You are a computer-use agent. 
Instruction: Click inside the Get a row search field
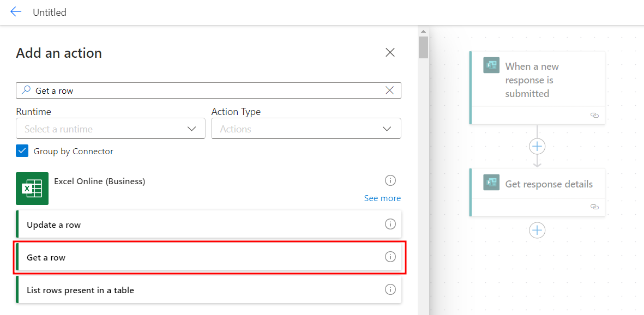point(208,90)
